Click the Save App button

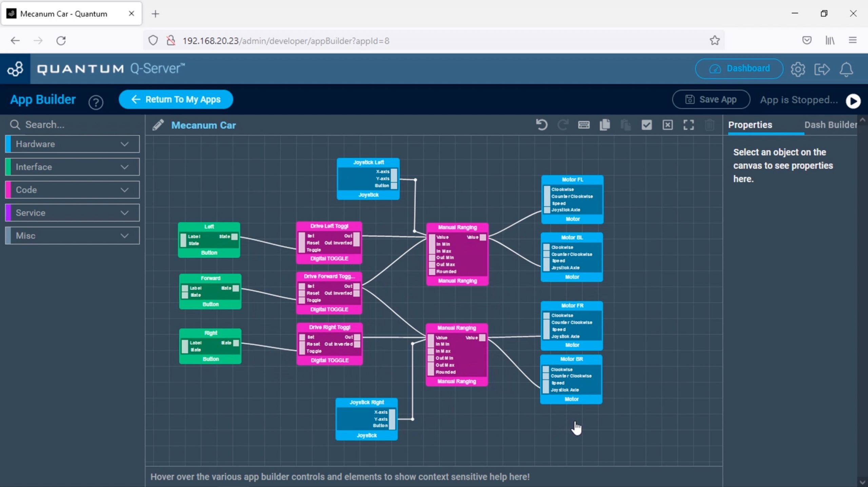[711, 99]
